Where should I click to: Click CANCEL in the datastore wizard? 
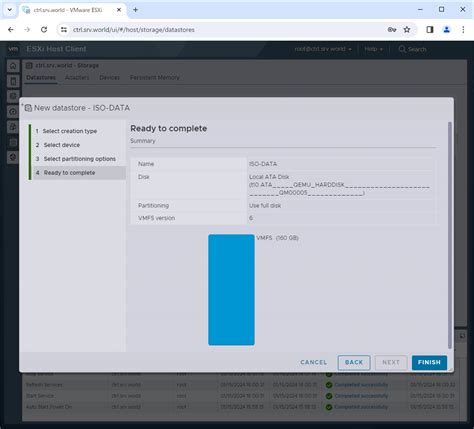pyautogui.click(x=313, y=362)
